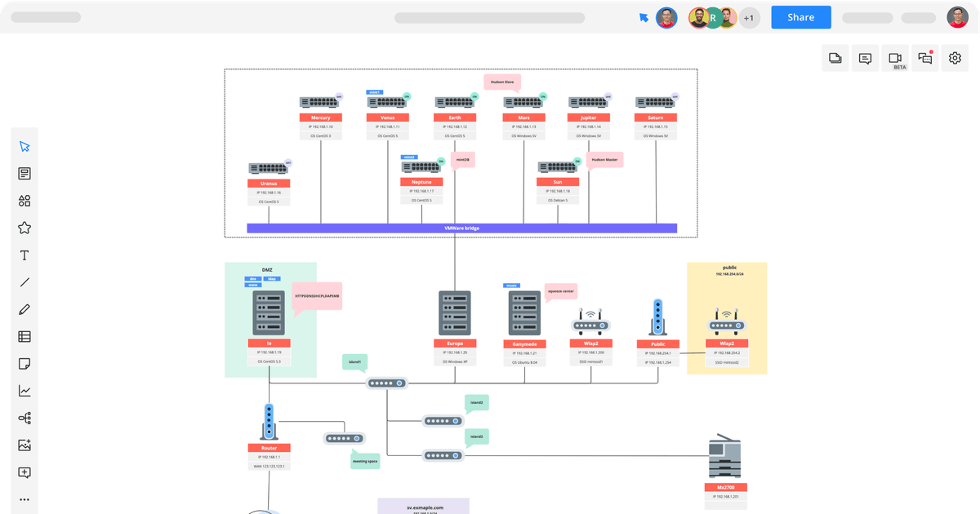Open the profile avatar at far right
Viewport: 980px width, 514px height.
957,17
